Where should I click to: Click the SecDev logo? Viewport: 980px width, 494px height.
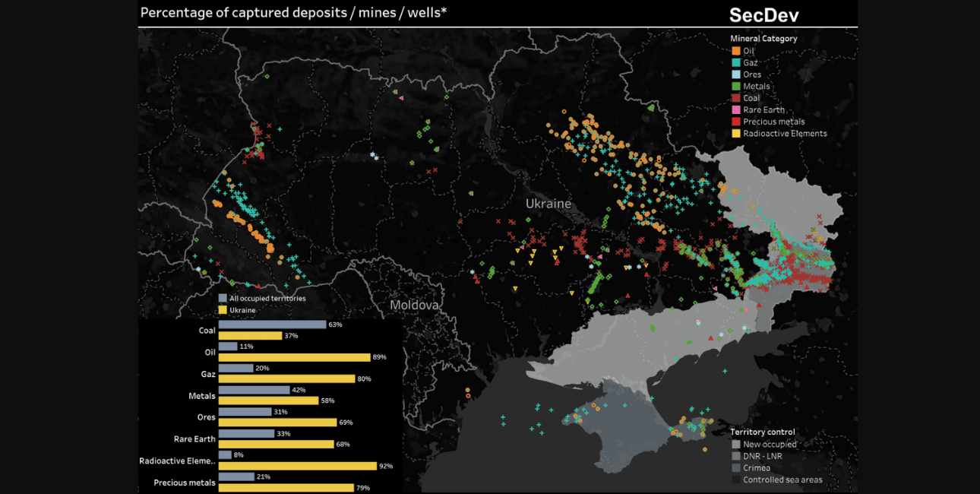tap(763, 14)
